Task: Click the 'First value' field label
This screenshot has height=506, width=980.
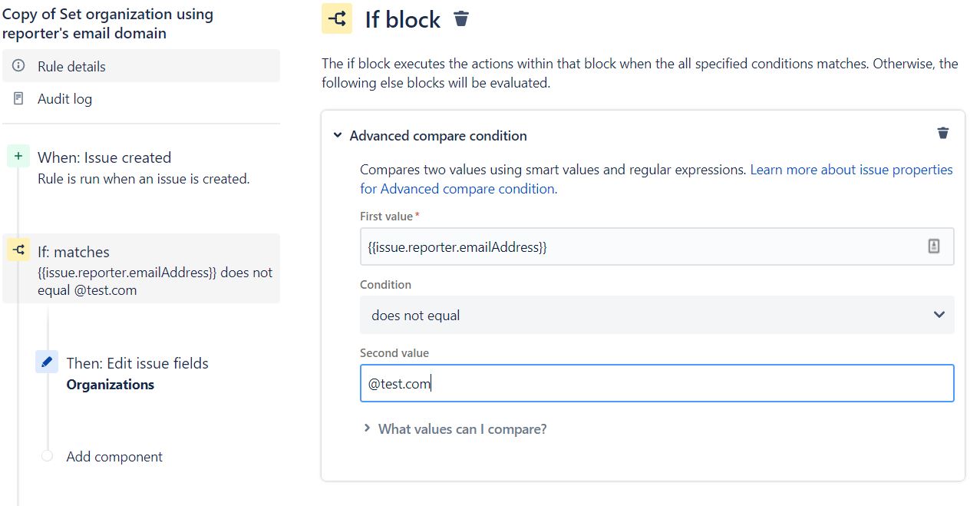Action: click(388, 217)
